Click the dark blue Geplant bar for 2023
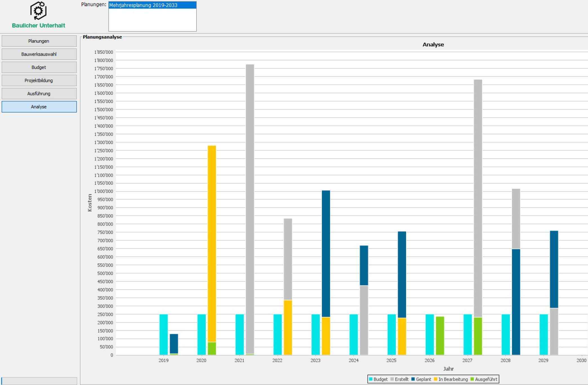The image size is (588, 385). pos(326,254)
